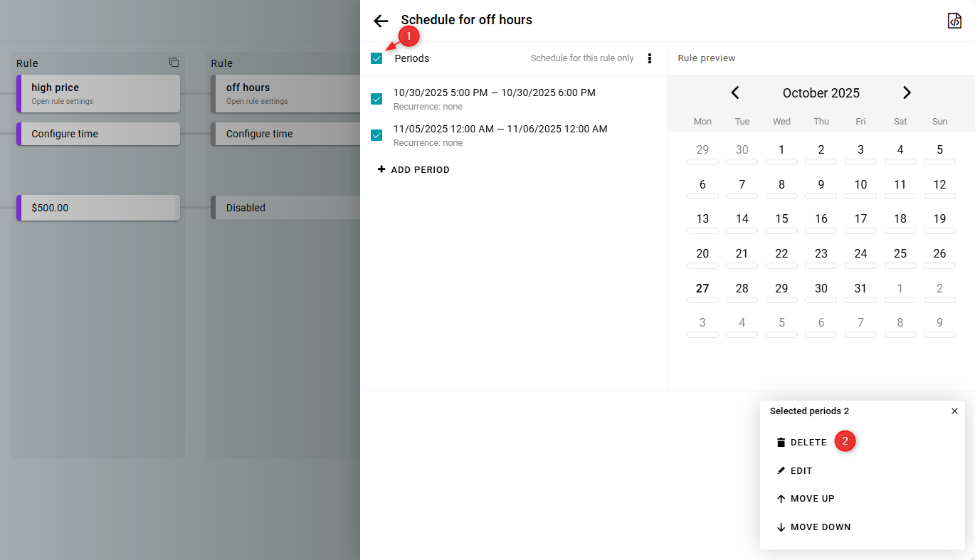975x560 pixels.
Task: Uncheck the 10/30/2025 5:00 PM period
Action: click(376, 99)
